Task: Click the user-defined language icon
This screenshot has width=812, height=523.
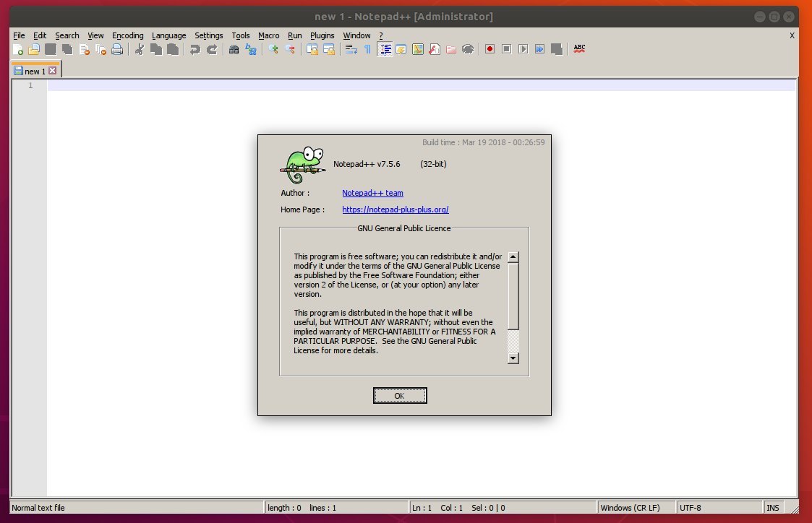Action: click(401, 49)
